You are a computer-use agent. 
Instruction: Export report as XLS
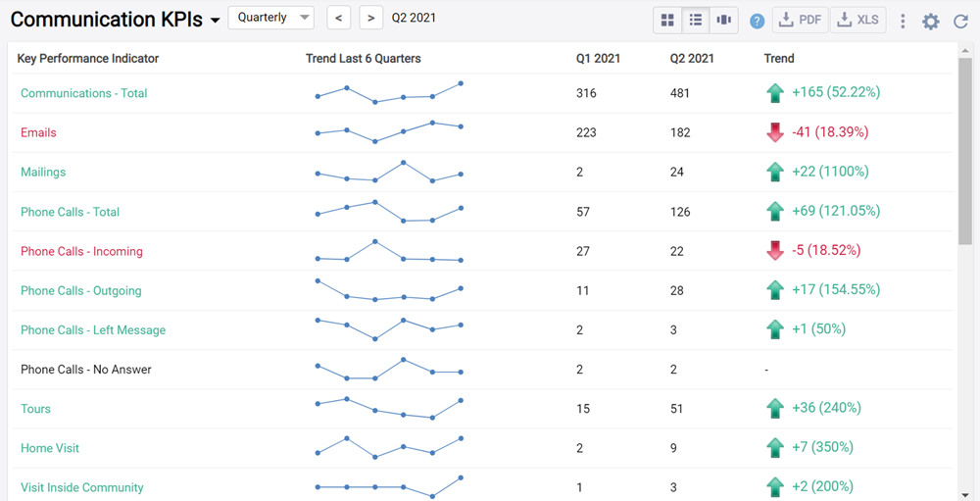858,20
